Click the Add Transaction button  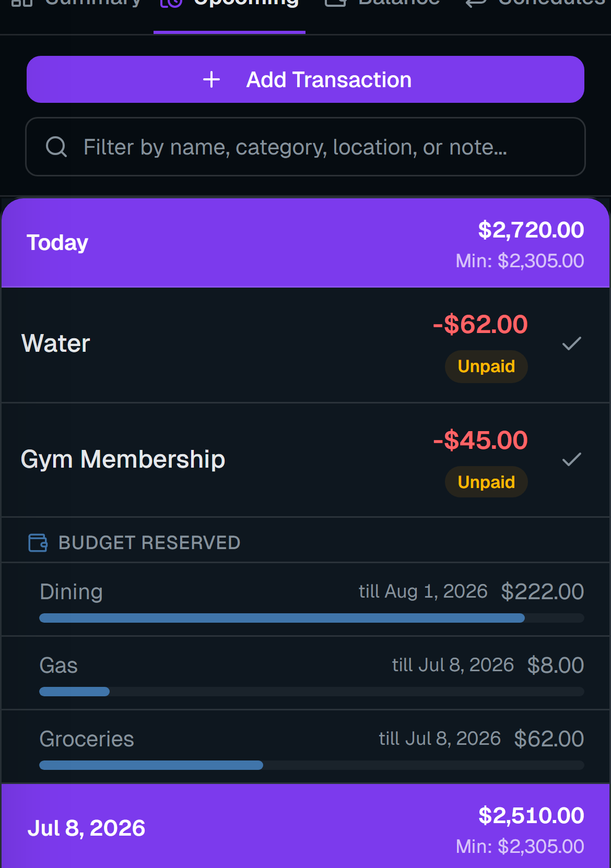(305, 79)
